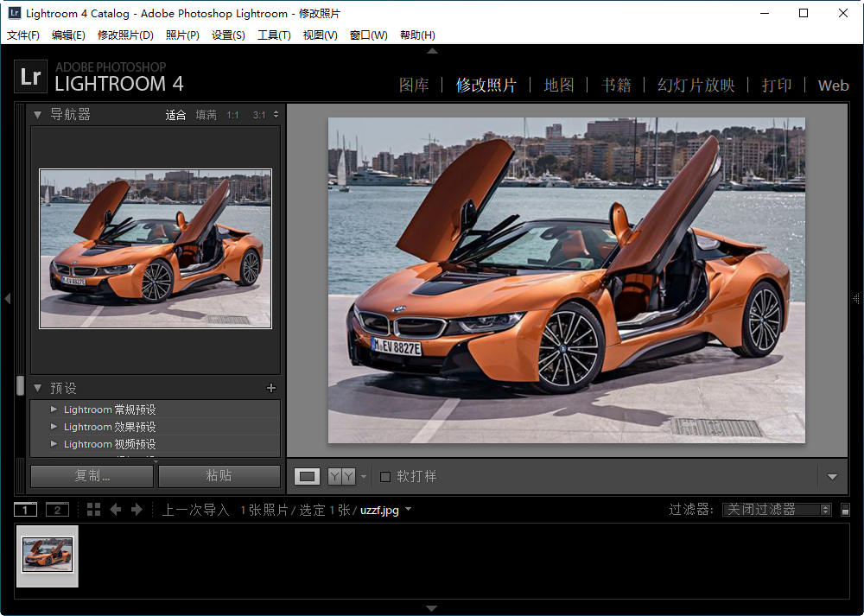Open the 照片(P) menu
The height and width of the screenshot is (616, 864).
(182, 35)
